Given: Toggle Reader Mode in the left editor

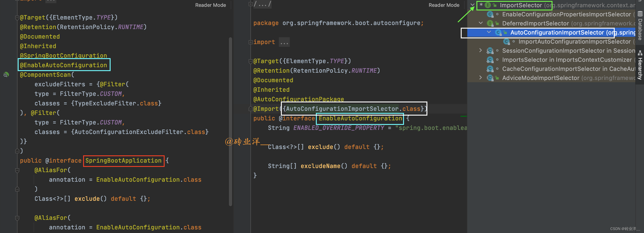Looking at the screenshot, I should 211,5.
